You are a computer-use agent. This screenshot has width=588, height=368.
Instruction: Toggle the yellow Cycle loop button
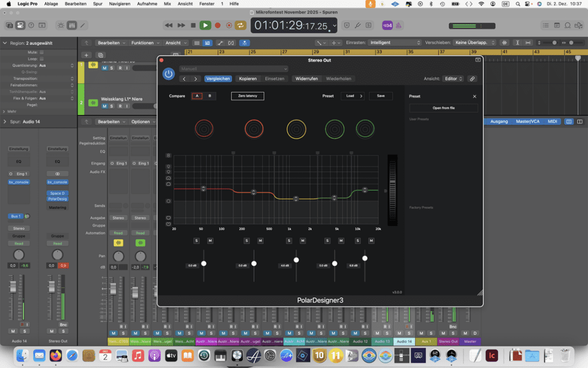(x=241, y=25)
